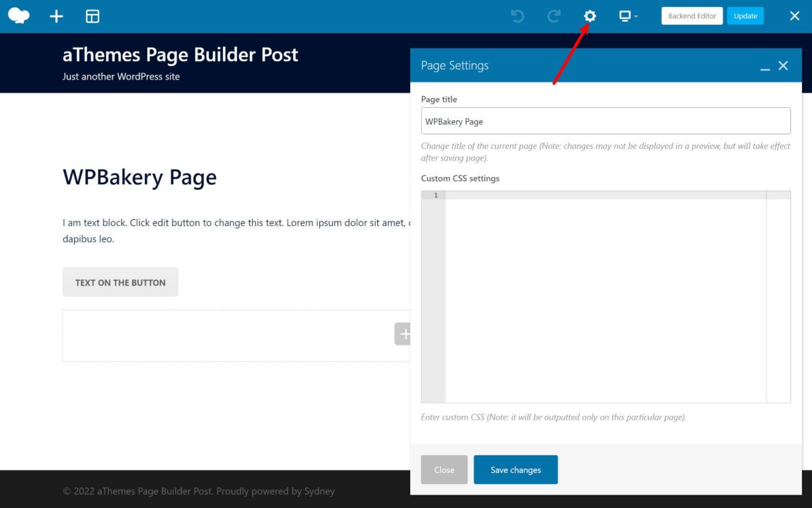Save changes in Page Settings
The width and height of the screenshot is (812, 508).
(515, 470)
